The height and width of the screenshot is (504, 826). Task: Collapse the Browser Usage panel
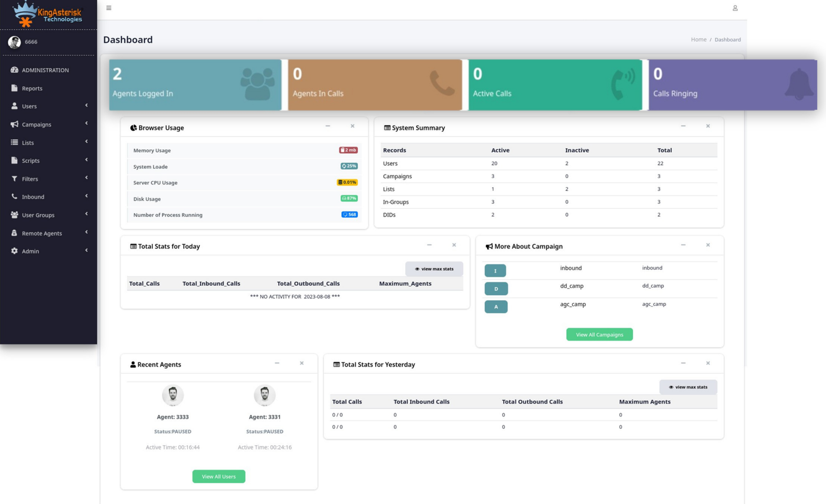pos(328,126)
